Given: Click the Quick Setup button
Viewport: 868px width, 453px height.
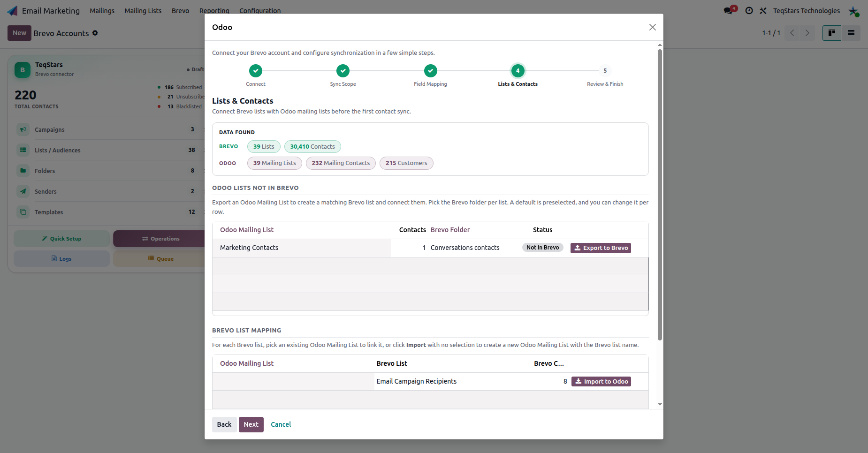Looking at the screenshot, I should click(x=61, y=239).
